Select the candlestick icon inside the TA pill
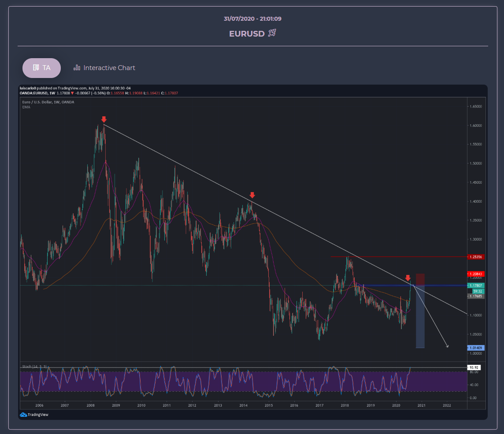Image resolution: width=504 pixels, height=434 pixels. 35,68
